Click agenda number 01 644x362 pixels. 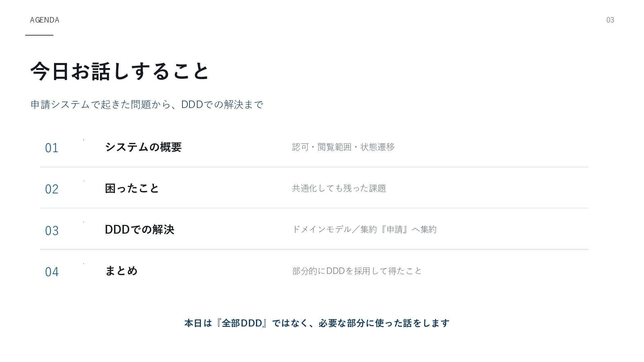pyautogui.click(x=52, y=148)
